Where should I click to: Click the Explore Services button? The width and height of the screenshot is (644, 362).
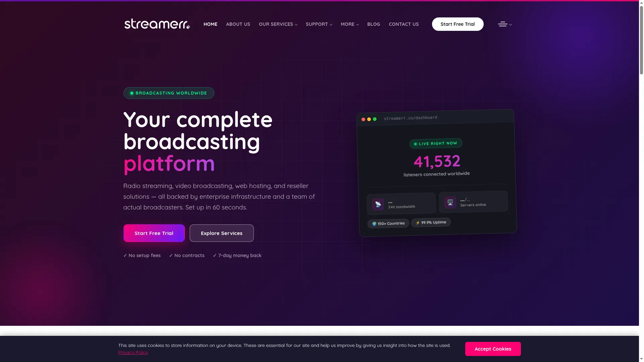222,233
